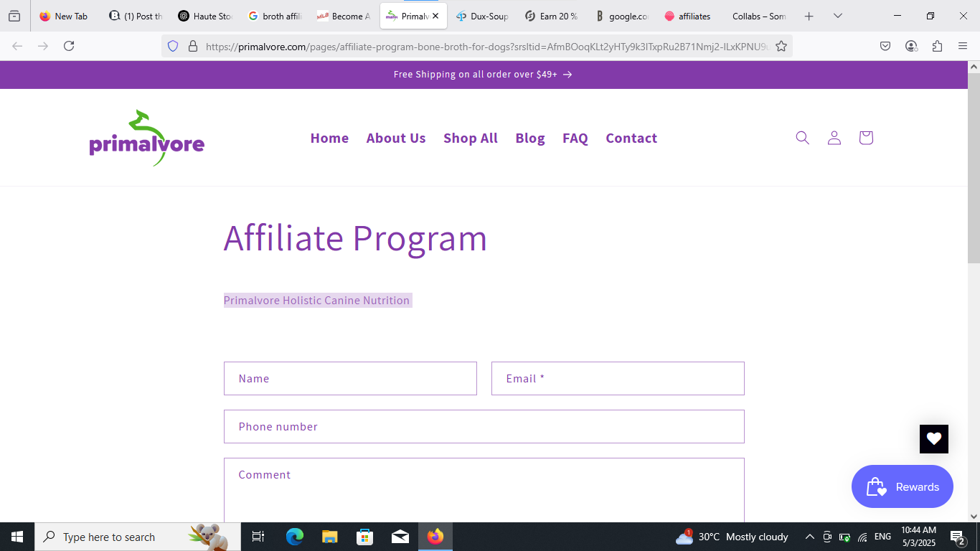Screen dimensions: 980x551
Task: Click the scrollbar down arrow
Action: (x=974, y=516)
